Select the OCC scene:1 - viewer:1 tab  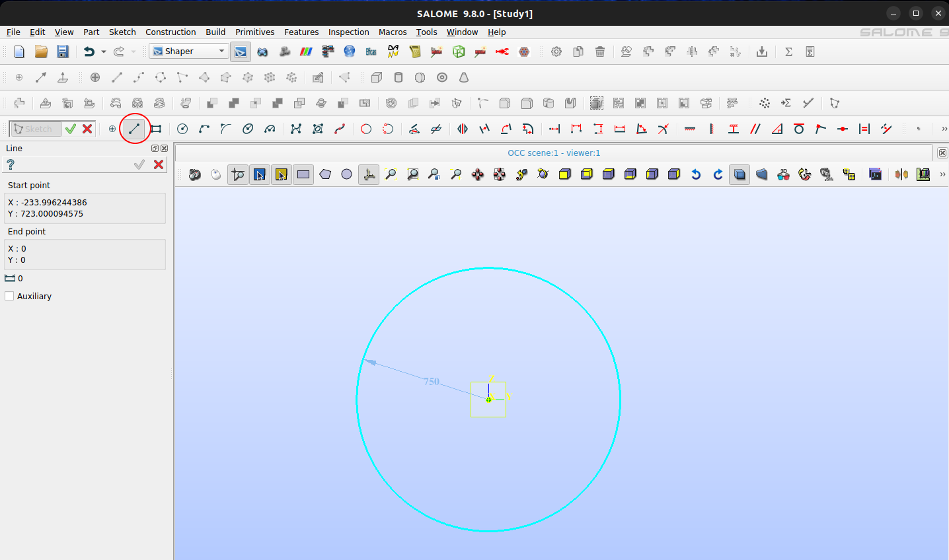[554, 153]
